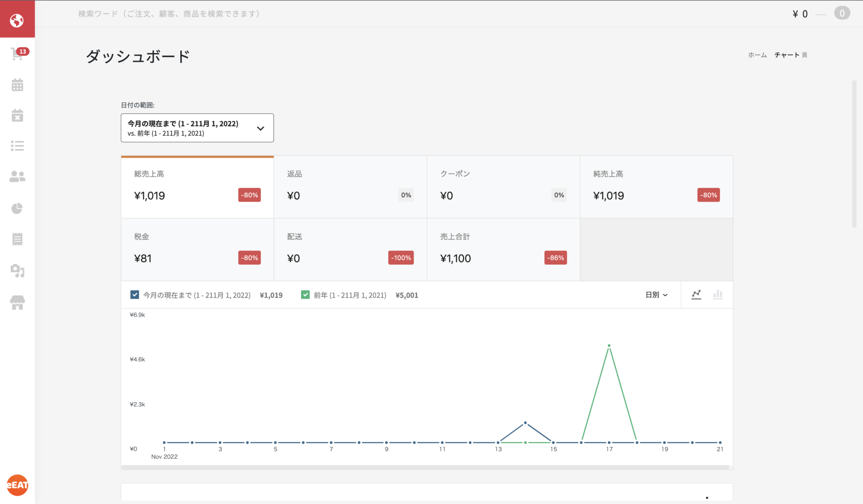Switch to line chart view

tap(696, 295)
